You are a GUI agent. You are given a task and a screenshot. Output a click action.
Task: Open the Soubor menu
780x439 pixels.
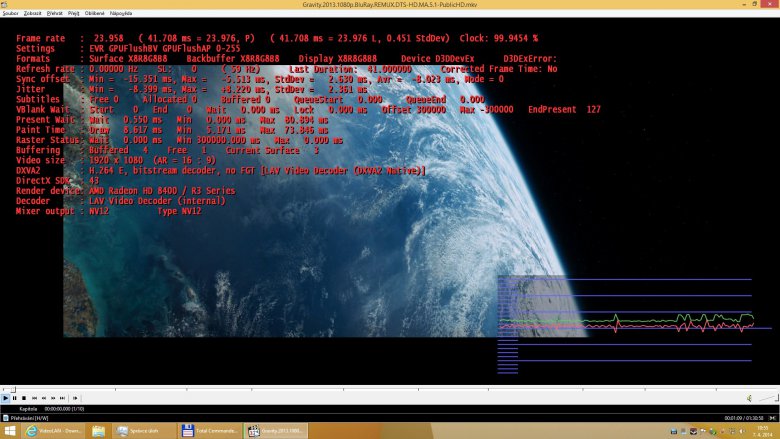(x=10, y=13)
